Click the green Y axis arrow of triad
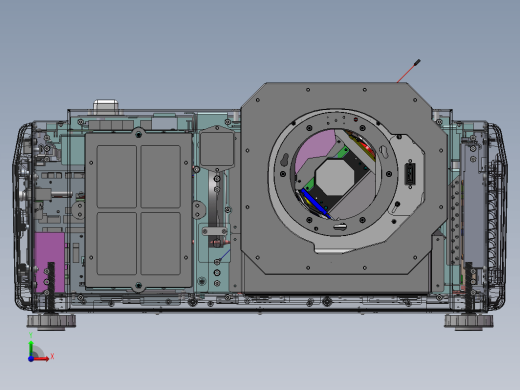Screen dimensions: 520x390 tap(31, 348)
